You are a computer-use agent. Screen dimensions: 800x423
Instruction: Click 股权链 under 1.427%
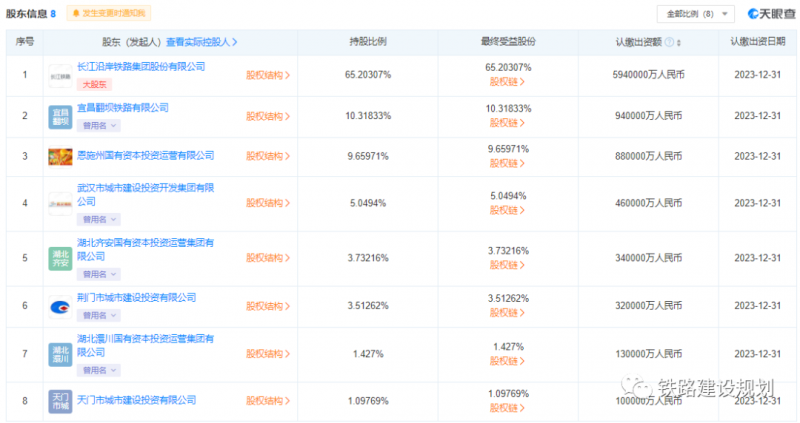click(507, 361)
